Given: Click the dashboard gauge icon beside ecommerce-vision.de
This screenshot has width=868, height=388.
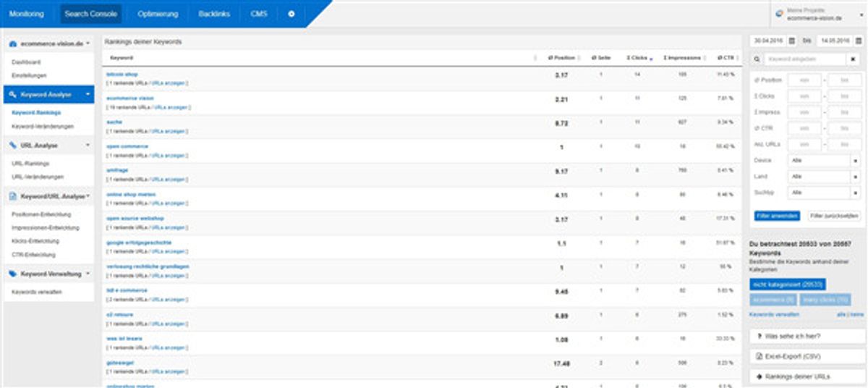Looking at the screenshot, I should tap(13, 44).
